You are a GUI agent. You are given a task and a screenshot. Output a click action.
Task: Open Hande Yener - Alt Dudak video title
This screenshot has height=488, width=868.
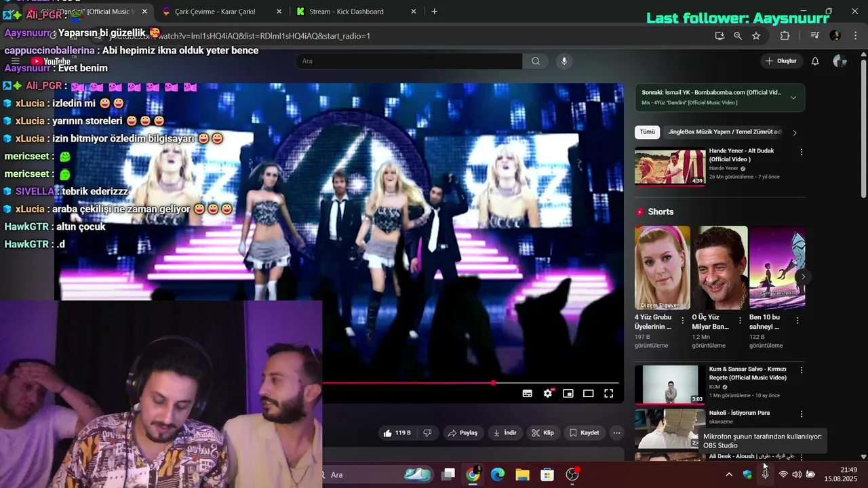(741, 155)
